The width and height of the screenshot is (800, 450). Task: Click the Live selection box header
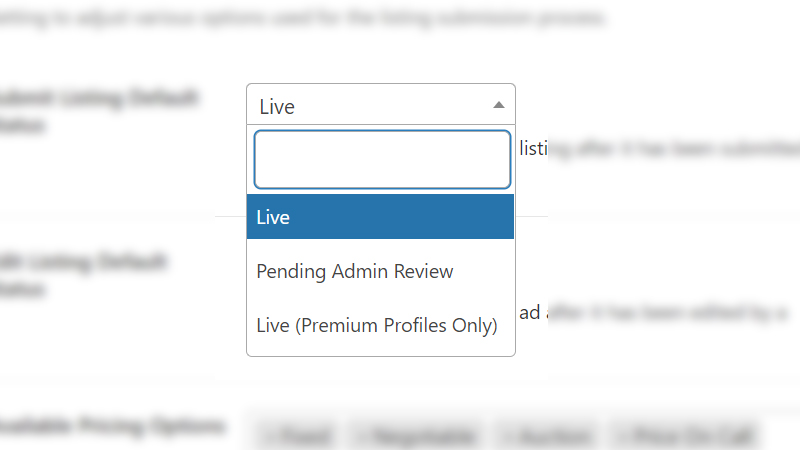370,105
